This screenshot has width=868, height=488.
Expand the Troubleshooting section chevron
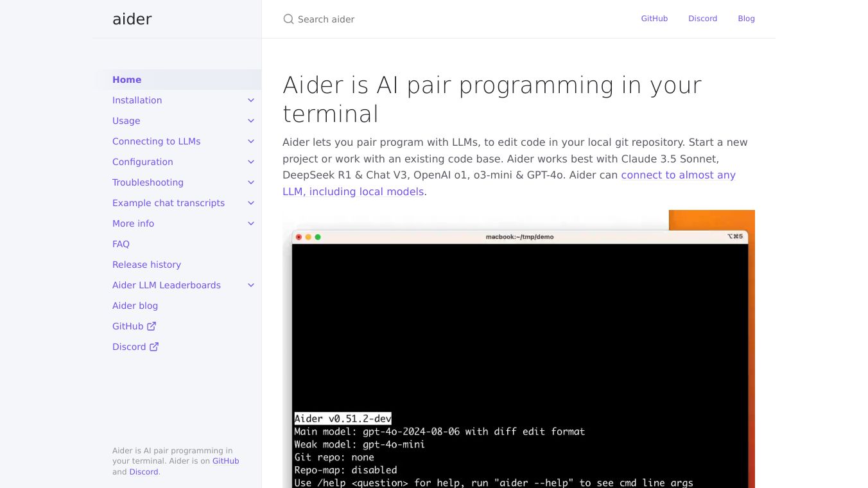tap(251, 182)
